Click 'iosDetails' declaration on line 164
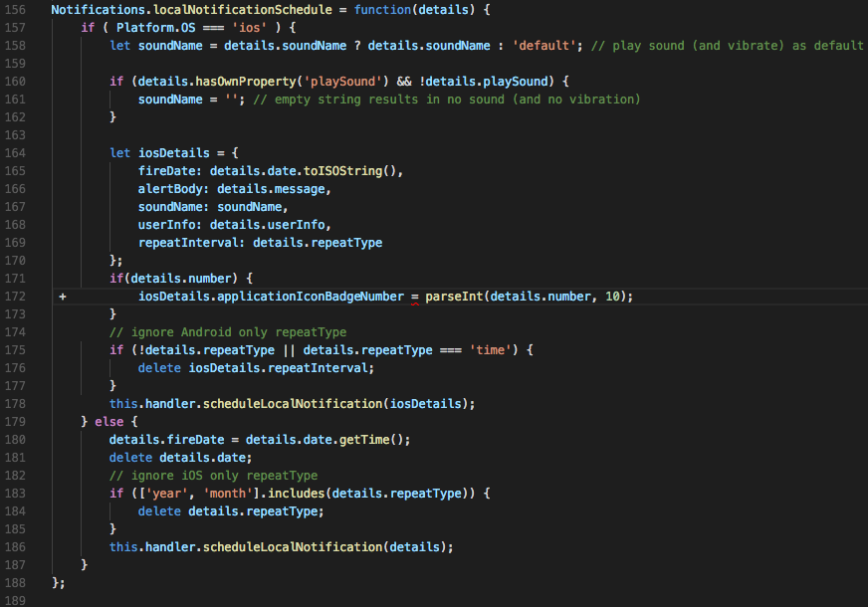 click(x=174, y=153)
